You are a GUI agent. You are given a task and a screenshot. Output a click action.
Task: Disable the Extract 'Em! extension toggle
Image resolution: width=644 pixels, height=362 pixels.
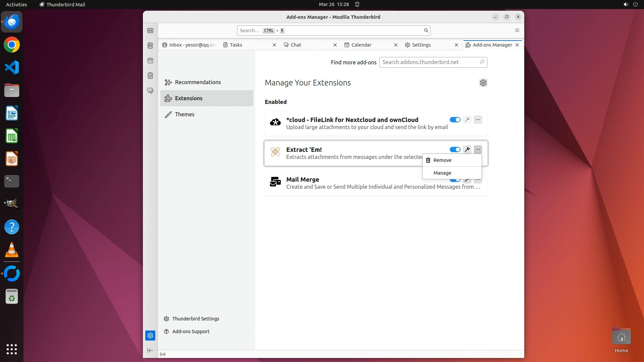[x=455, y=149]
